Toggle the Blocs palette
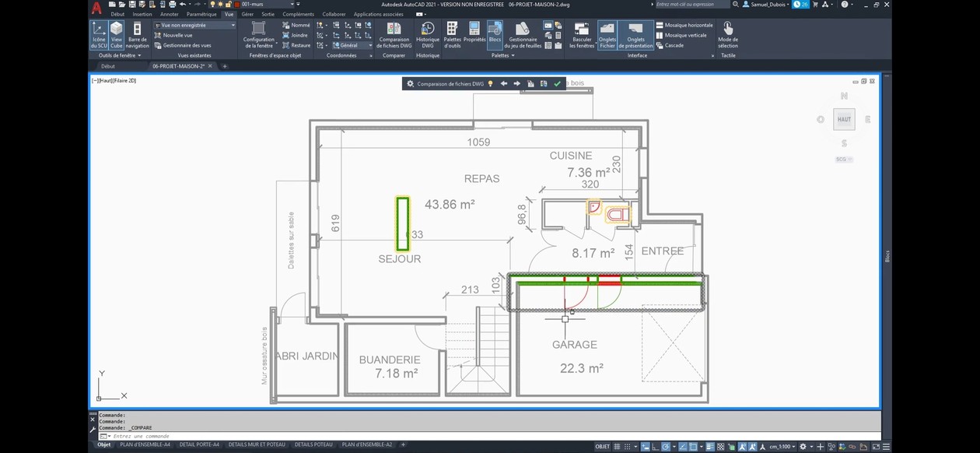 coord(495,35)
